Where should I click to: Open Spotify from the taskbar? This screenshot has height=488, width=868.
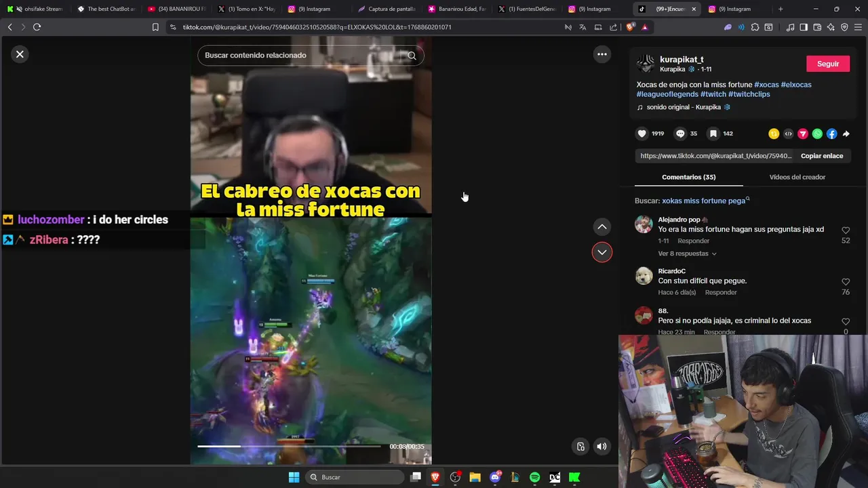coord(534,477)
